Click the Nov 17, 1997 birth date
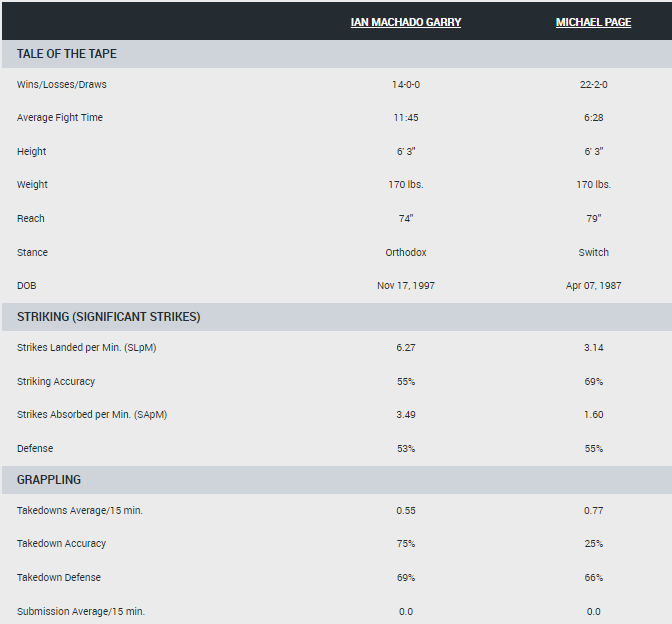This screenshot has height=624, width=672. coord(405,286)
